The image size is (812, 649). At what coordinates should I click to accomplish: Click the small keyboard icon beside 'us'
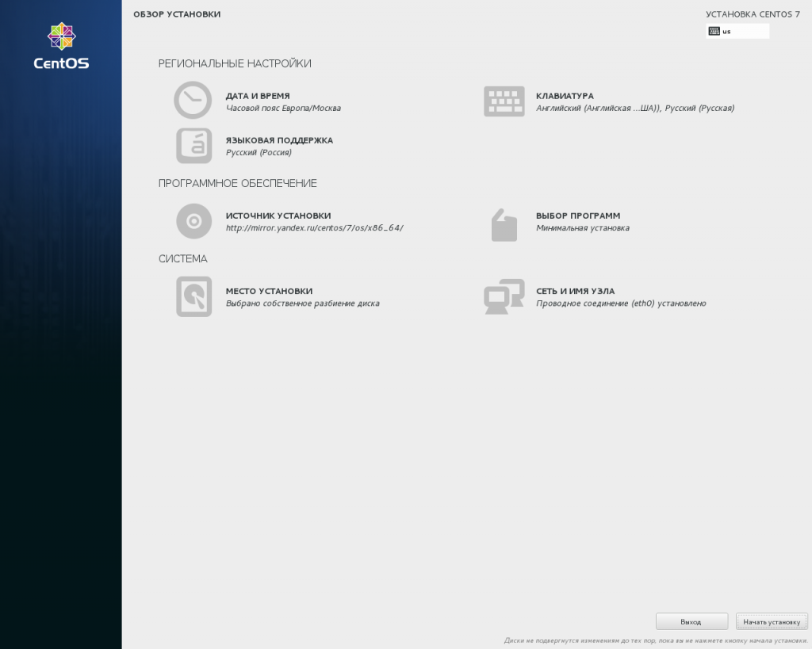(714, 32)
